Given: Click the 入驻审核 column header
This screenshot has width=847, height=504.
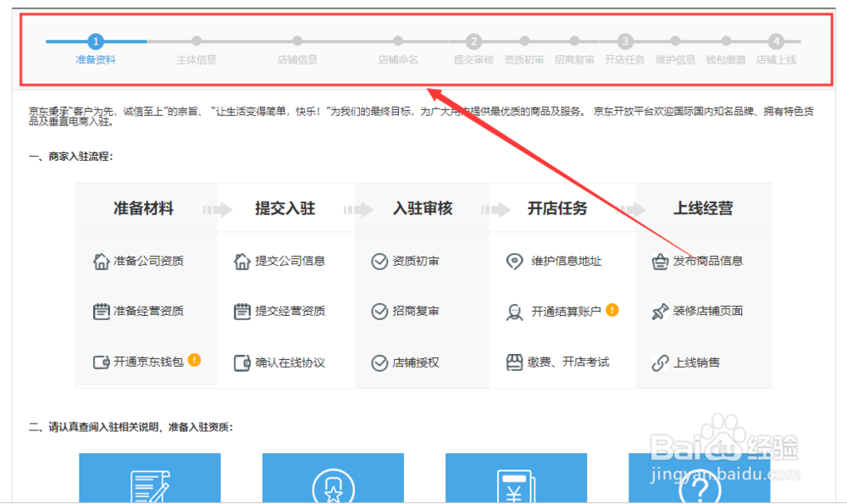Looking at the screenshot, I should coord(423,208).
